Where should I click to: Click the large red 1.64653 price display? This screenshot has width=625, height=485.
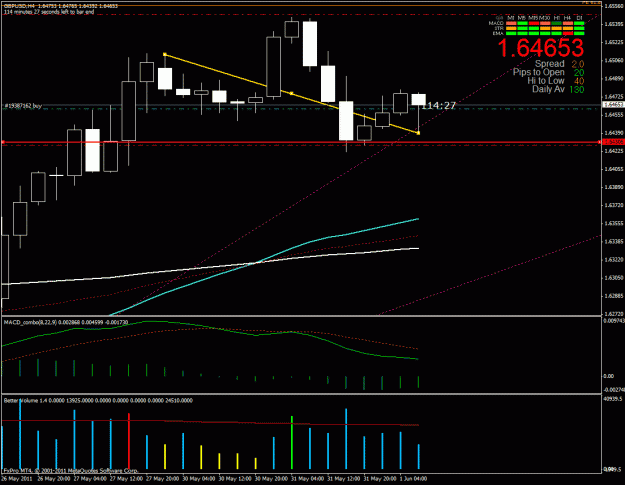click(x=541, y=47)
